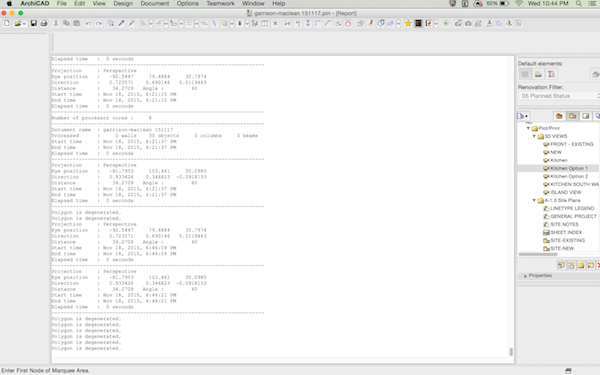Screen dimensions: 600x375
Task: Click the Navigator horizontal scrollbar
Action: coord(538,254)
